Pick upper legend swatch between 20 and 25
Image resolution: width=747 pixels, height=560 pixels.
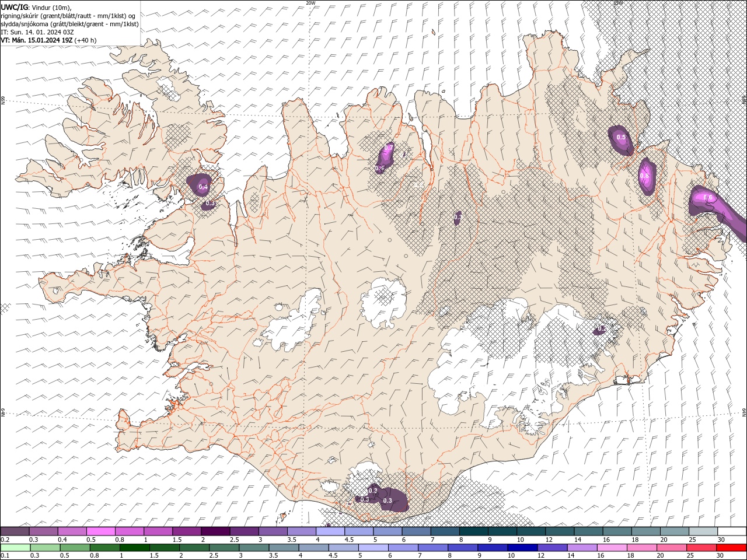(x=674, y=531)
